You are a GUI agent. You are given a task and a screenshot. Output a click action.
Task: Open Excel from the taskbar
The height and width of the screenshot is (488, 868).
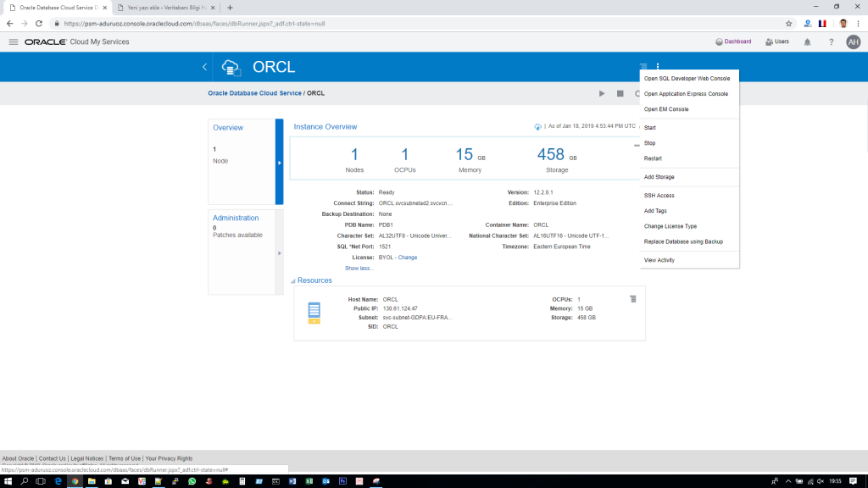(309, 481)
